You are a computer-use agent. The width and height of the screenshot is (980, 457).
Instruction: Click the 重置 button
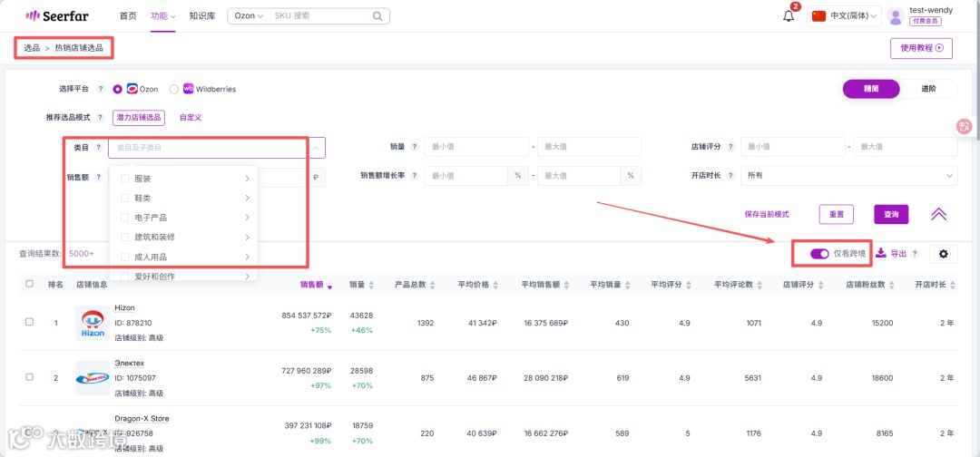pos(837,214)
